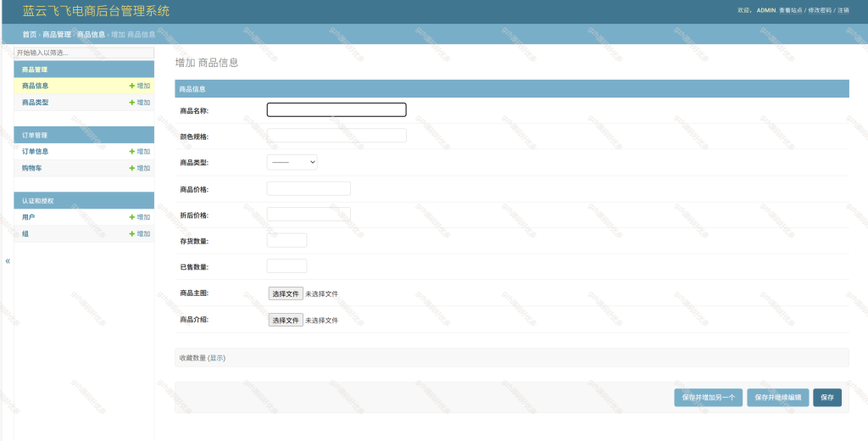
Task: Open 商品信息 breadcrumb link
Action: coord(91,35)
